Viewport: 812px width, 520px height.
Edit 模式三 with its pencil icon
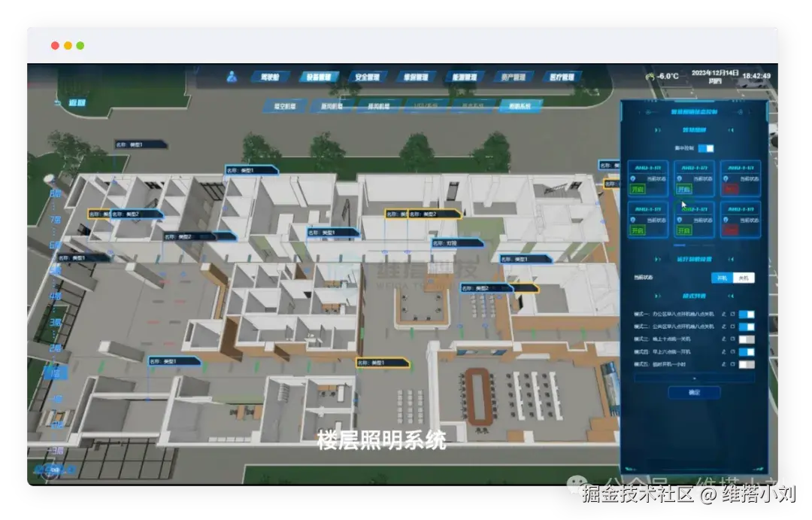pyautogui.click(x=723, y=339)
